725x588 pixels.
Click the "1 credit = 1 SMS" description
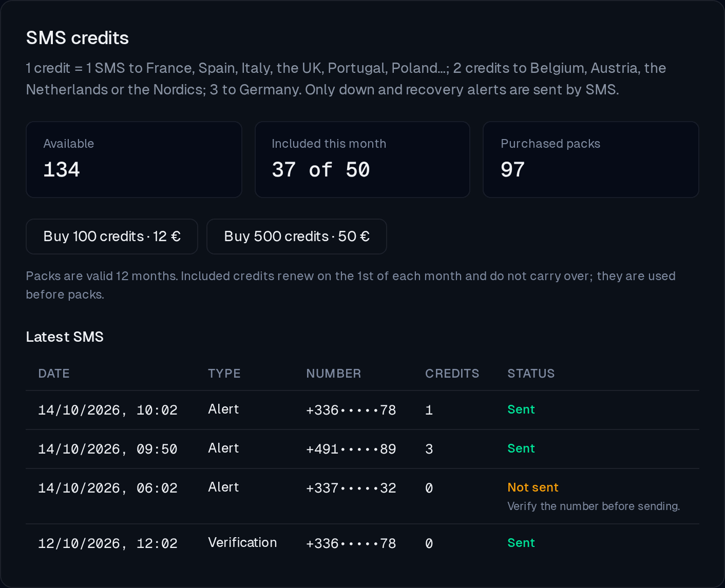pos(346,79)
